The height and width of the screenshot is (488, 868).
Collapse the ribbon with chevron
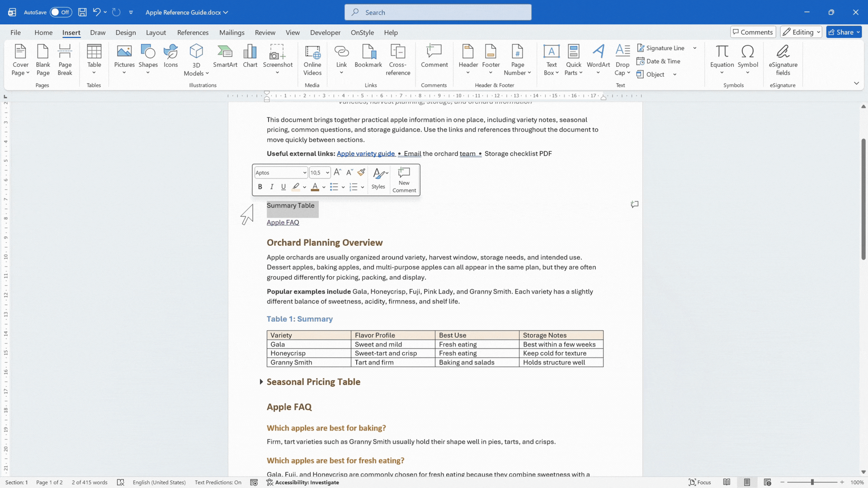tap(856, 83)
